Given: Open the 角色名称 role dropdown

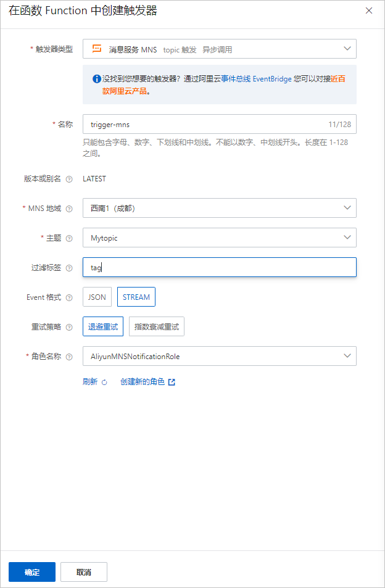Looking at the screenshot, I should coord(219,356).
